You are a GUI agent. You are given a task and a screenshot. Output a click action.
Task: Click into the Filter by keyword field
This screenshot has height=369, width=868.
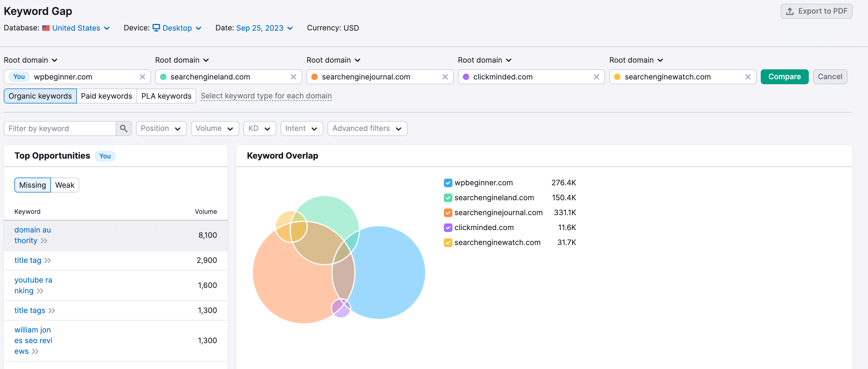60,129
